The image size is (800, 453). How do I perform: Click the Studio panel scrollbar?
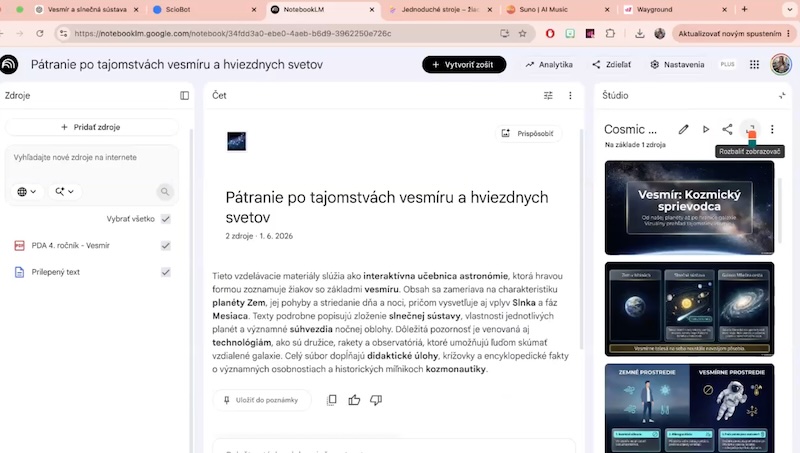click(x=779, y=210)
